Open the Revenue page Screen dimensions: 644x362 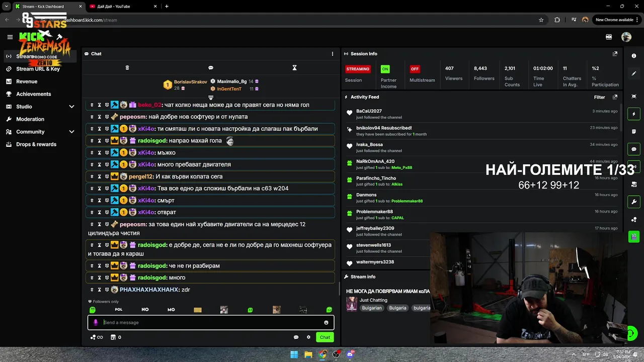27,81
